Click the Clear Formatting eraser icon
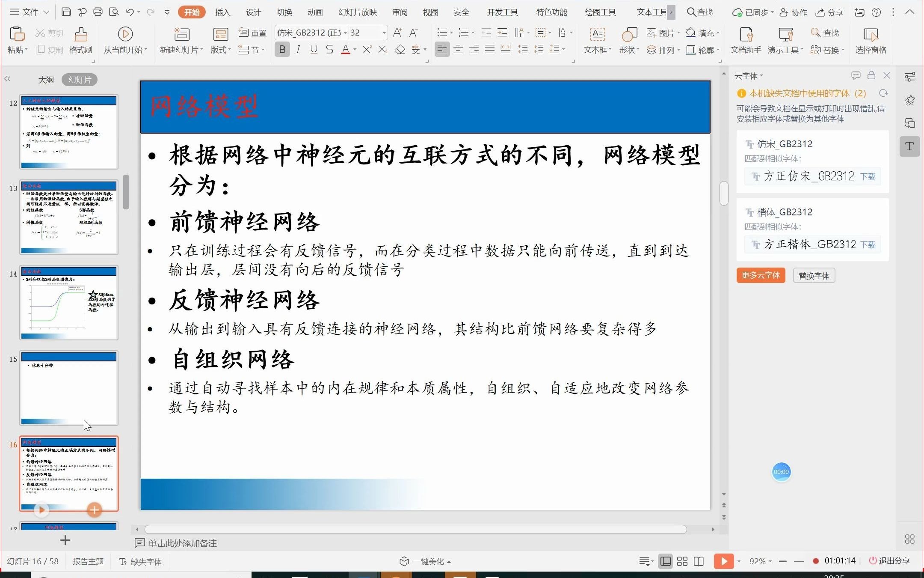 tap(400, 50)
